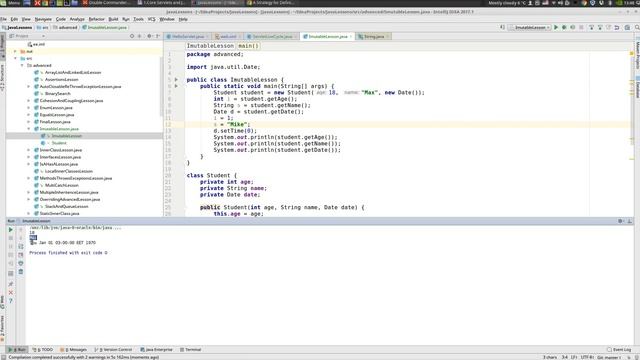Image resolution: width=640 pixels, height=360 pixels.
Task: Open Run panel settings gear
Action: coord(620,221)
